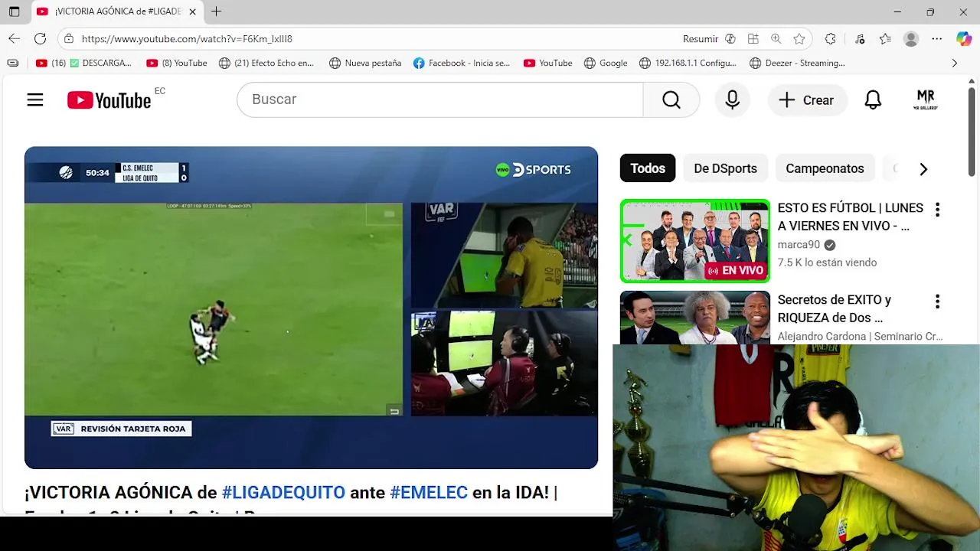980x551 pixels.
Task: Open the Nueva pestaña bookmark
Action: [365, 63]
